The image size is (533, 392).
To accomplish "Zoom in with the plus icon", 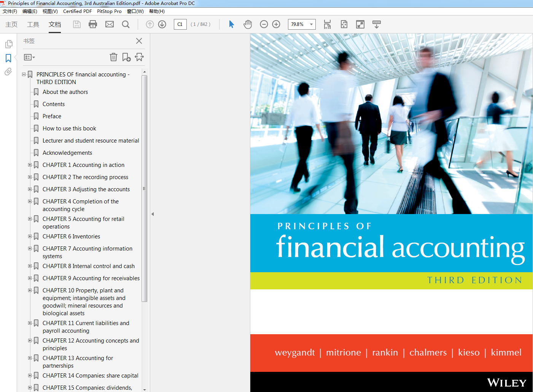I will point(276,24).
